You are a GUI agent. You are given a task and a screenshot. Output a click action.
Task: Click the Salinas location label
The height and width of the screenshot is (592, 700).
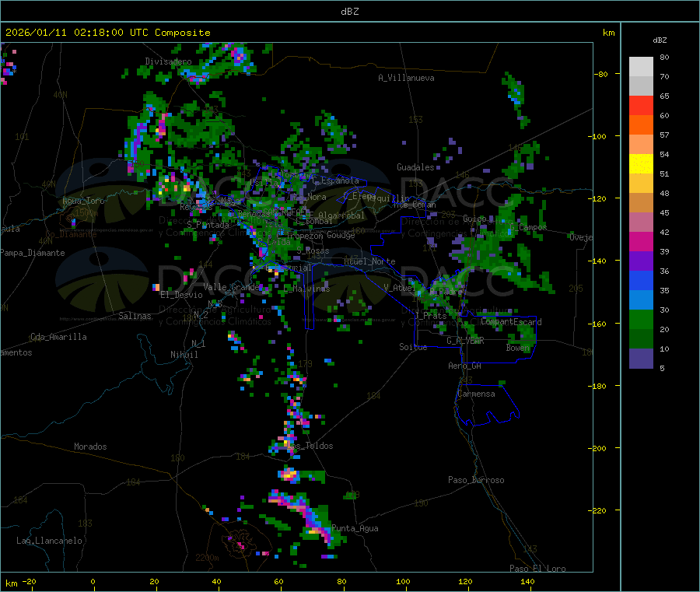click(135, 316)
